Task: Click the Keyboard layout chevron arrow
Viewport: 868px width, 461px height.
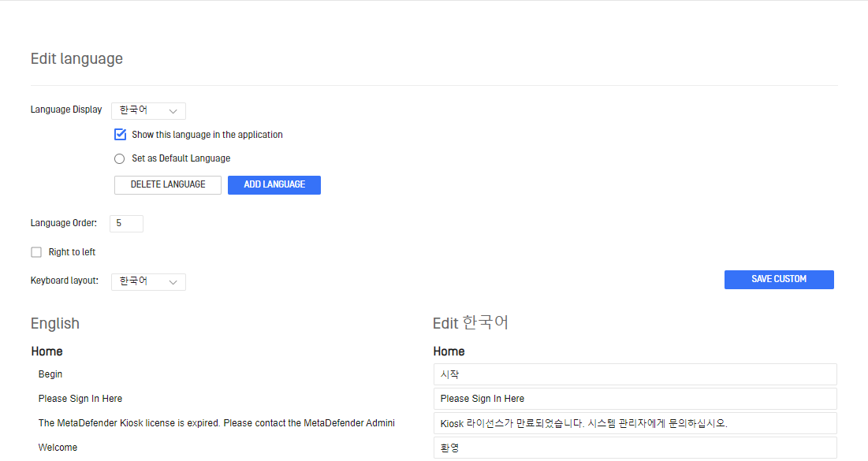Action: point(173,282)
